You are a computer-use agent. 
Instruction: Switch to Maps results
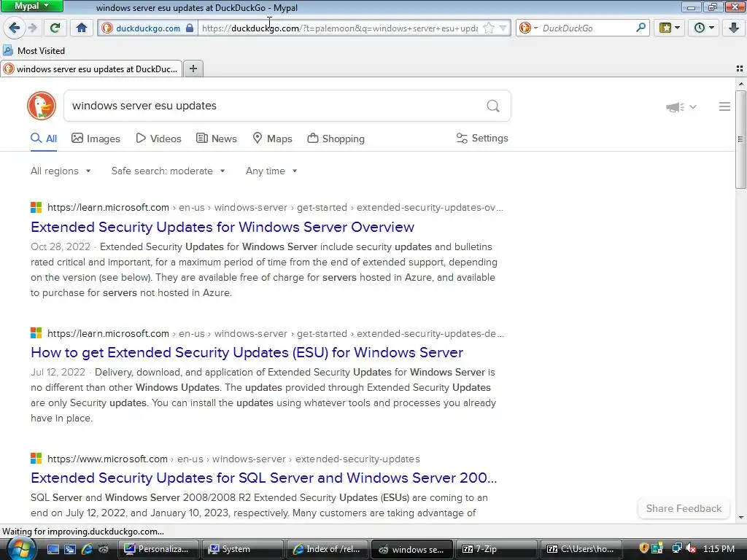pos(273,139)
